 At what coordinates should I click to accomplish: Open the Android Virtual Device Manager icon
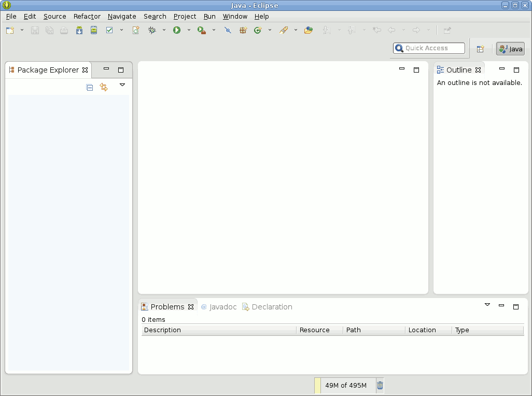[x=94, y=30]
